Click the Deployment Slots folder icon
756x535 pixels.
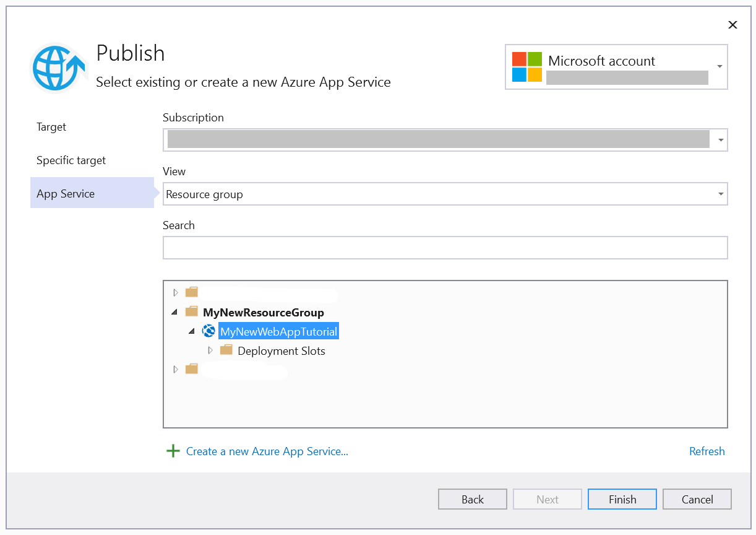[x=226, y=350]
